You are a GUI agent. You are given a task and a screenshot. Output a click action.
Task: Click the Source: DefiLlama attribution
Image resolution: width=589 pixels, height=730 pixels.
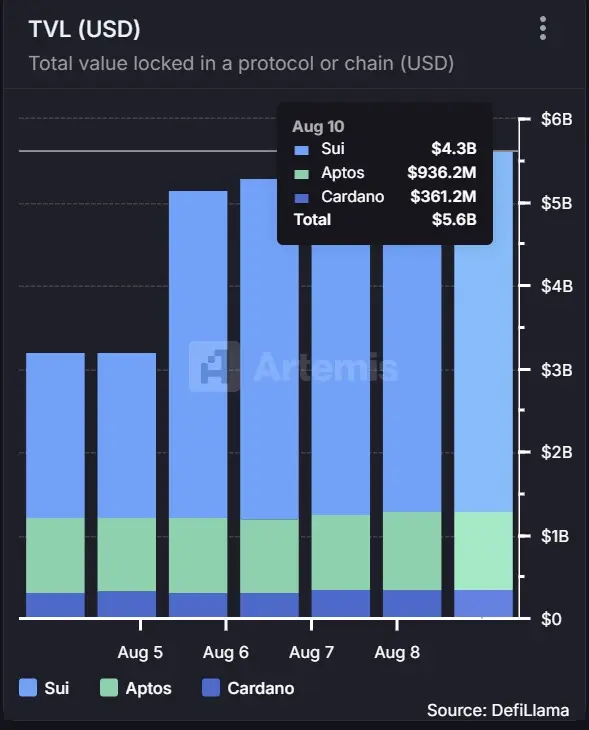pyautogui.click(x=498, y=710)
